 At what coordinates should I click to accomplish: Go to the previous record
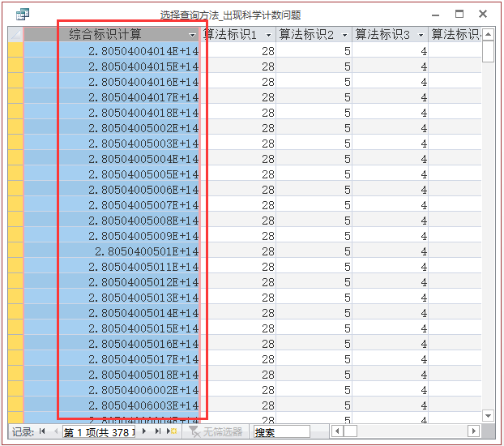tap(55, 432)
